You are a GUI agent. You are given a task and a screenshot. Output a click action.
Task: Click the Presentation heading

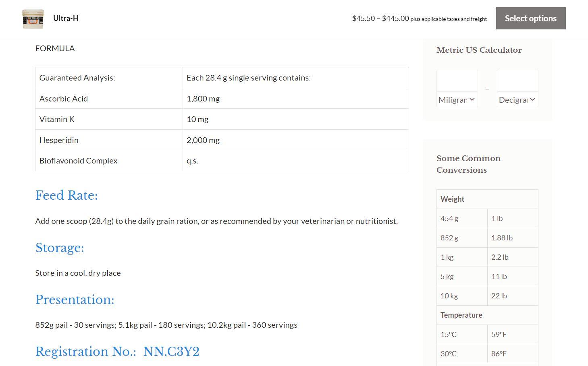click(x=75, y=300)
